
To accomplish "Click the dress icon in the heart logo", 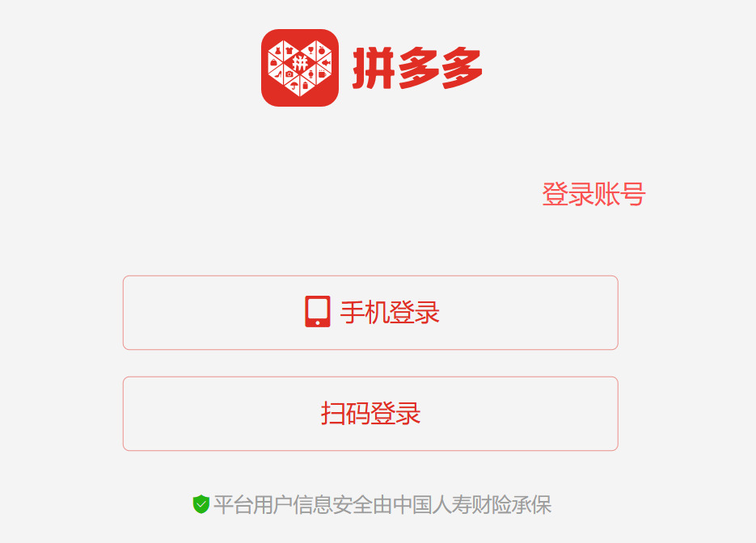I will (277, 50).
